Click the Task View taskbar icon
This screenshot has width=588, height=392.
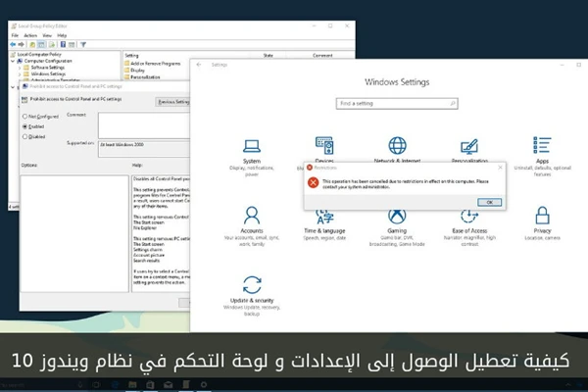coord(96,384)
